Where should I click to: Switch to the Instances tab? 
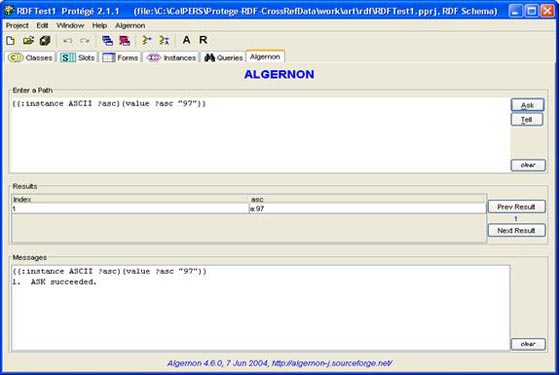pos(171,58)
